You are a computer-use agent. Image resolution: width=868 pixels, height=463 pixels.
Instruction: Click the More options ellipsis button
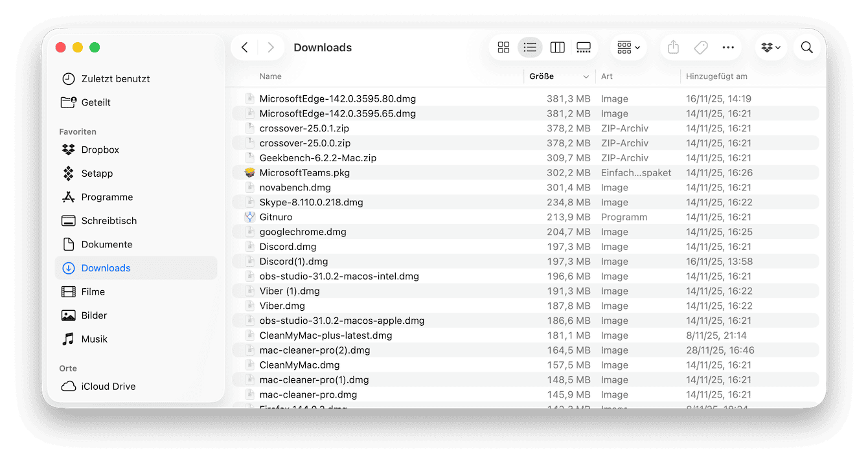point(728,47)
